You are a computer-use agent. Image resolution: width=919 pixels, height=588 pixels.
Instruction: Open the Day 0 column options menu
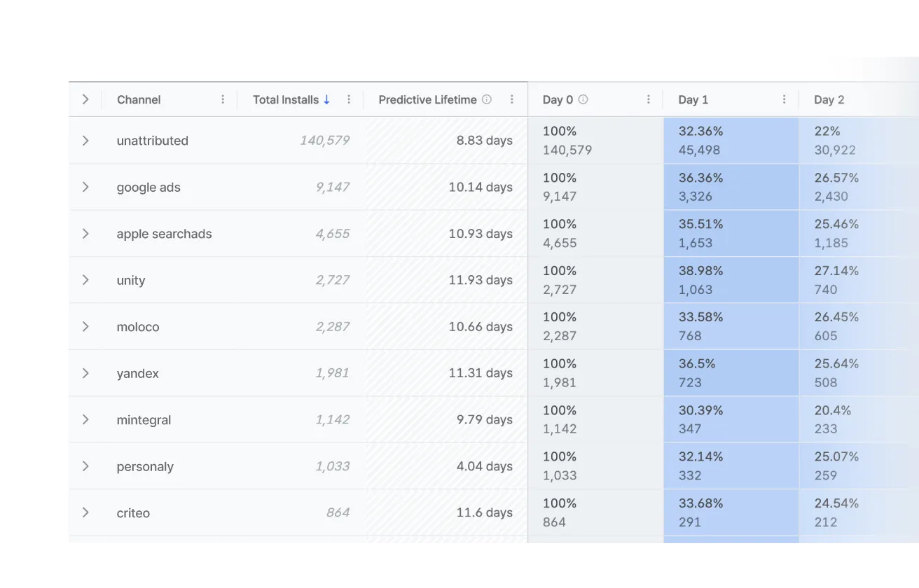point(648,99)
